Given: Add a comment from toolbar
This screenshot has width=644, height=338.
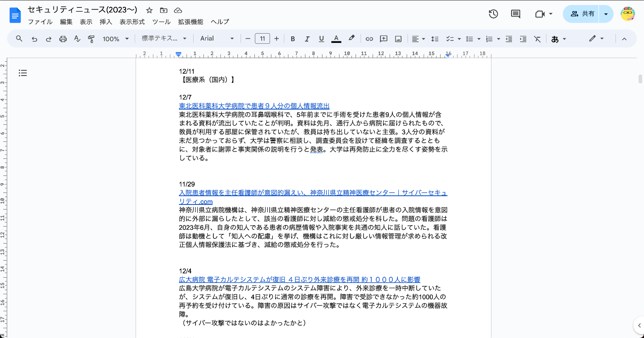Looking at the screenshot, I should tap(384, 39).
